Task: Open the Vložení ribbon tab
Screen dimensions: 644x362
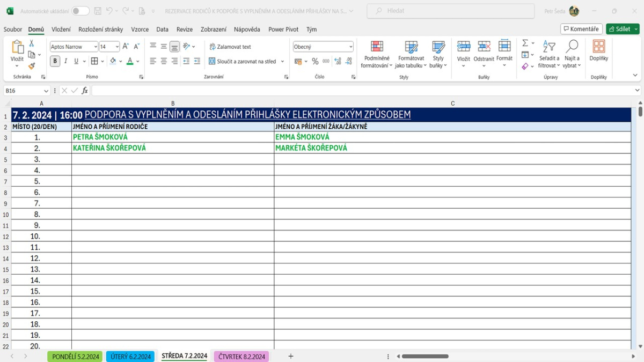Action: point(61,29)
